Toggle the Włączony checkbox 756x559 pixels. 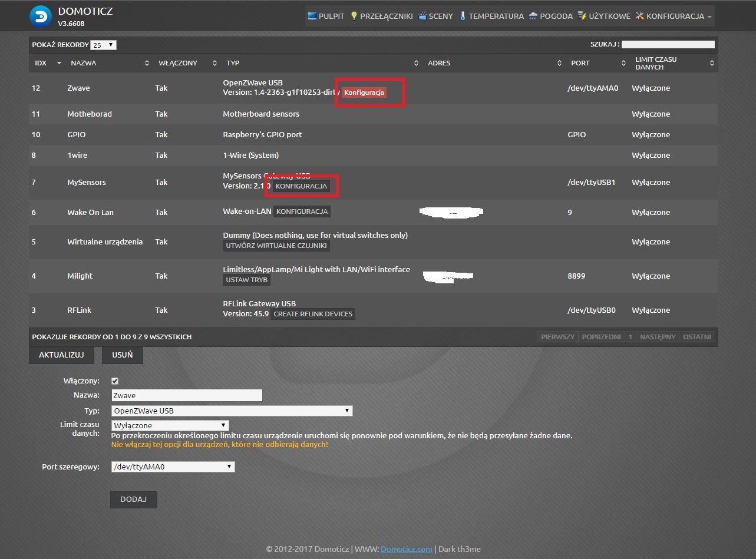115,381
